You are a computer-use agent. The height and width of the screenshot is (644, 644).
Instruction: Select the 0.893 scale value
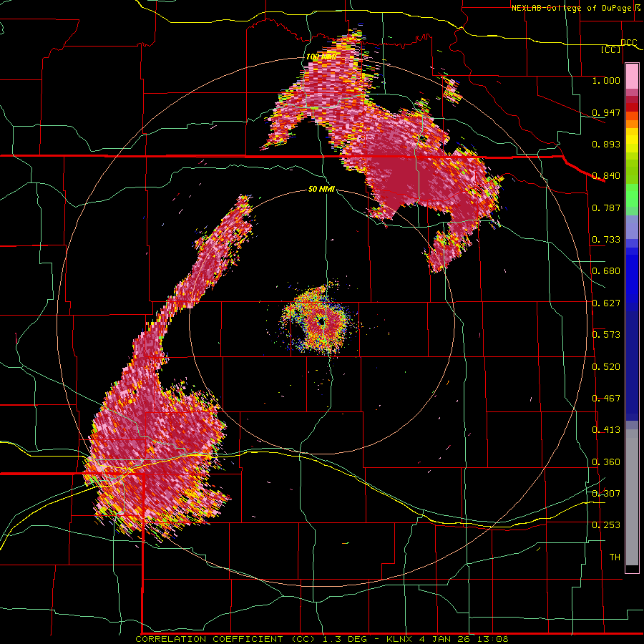(x=606, y=144)
